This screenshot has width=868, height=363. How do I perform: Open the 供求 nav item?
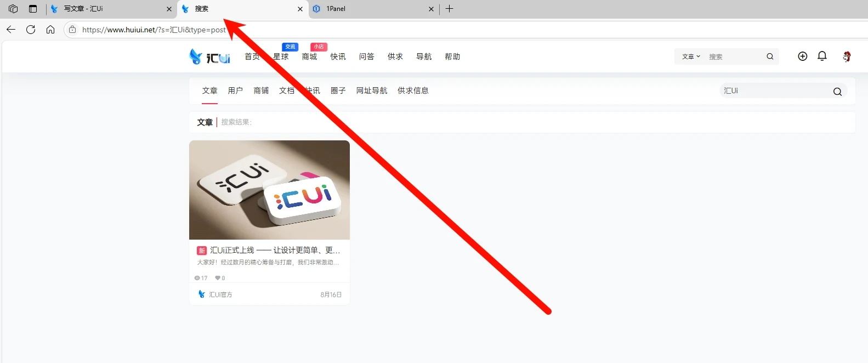point(395,56)
